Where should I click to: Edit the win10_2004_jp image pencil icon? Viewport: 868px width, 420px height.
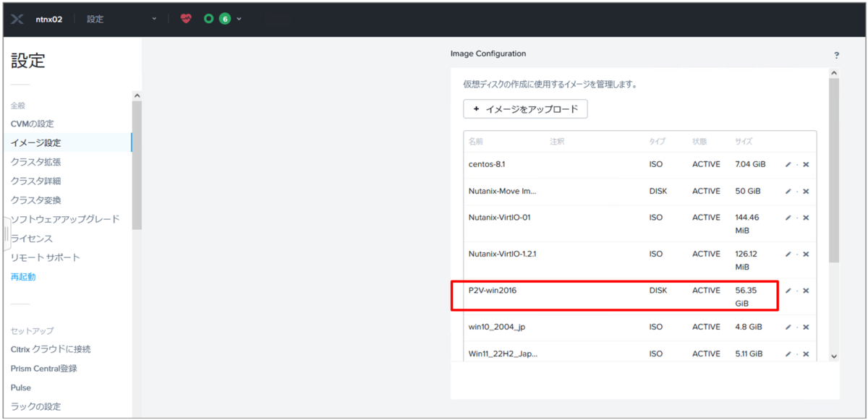click(788, 327)
